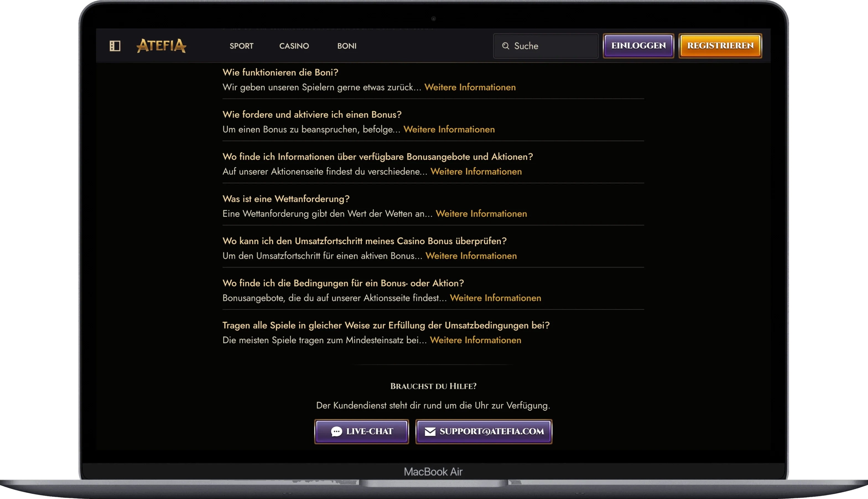Focus the Suche search field
Screen dimensions: 868x499
pyautogui.click(x=545, y=46)
